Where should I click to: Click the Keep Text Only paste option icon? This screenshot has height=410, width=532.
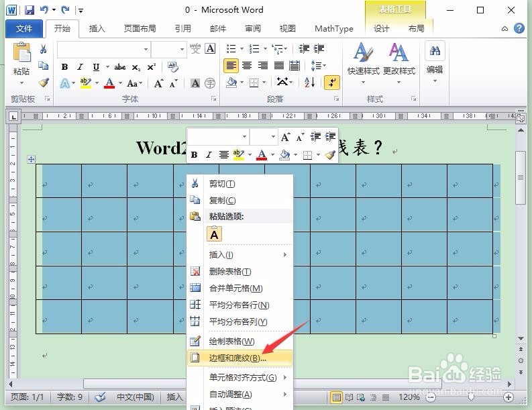coord(214,234)
